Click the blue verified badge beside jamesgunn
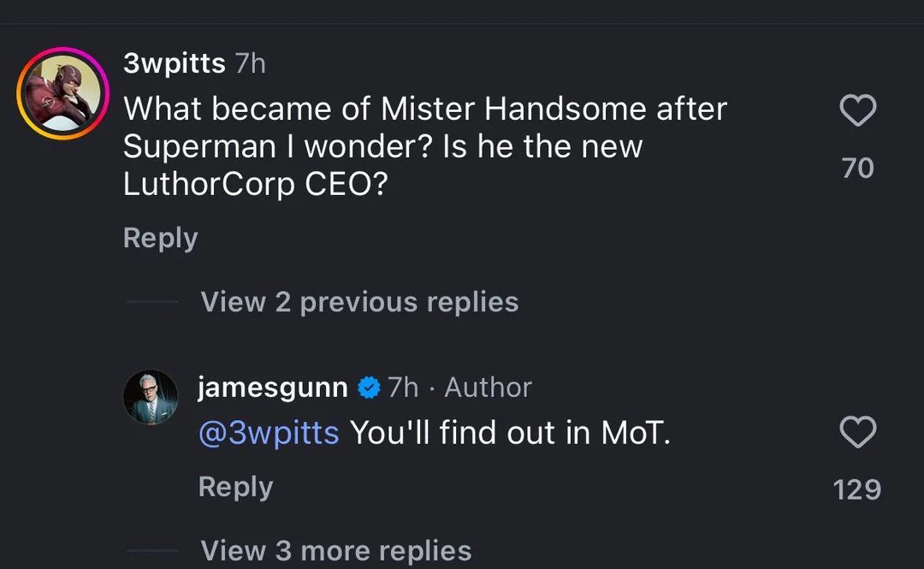The height and width of the screenshot is (569, 924). pos(368,388)
